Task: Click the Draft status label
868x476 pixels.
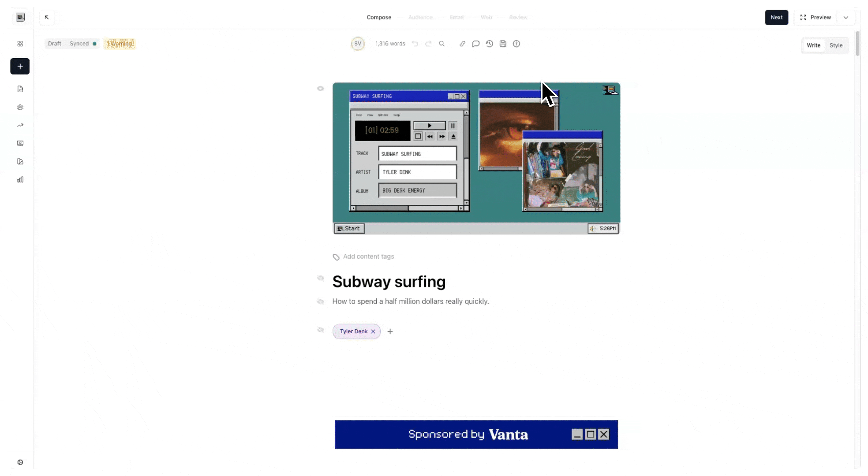Action: [55, 44]
